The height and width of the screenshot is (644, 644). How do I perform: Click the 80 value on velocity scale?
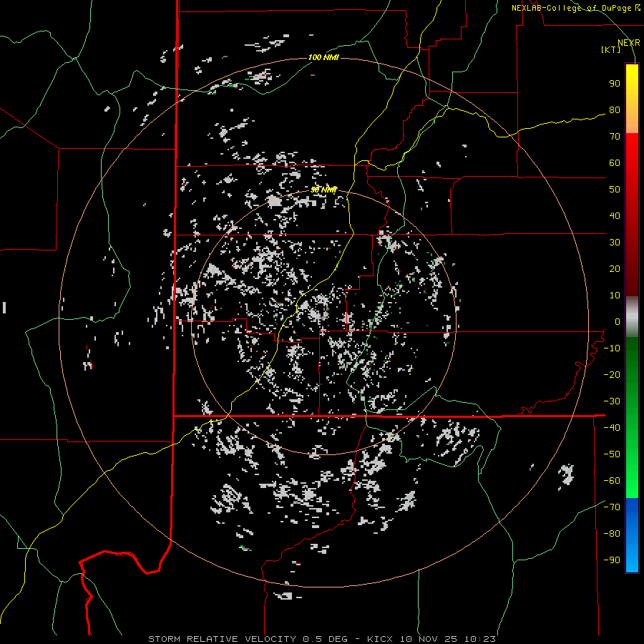click(615, 110)
